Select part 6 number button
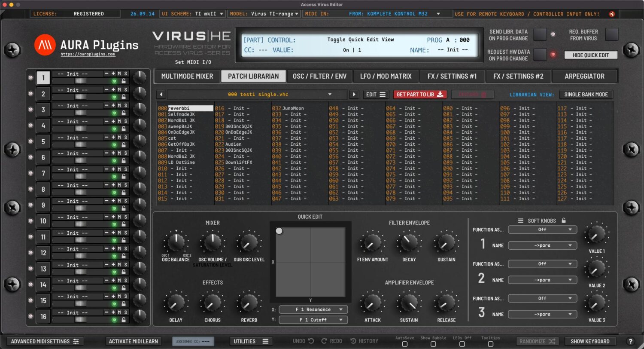Image resolution: width=644 pixels, height=349 pixels. pyautogui.click(x=43, y=157)
